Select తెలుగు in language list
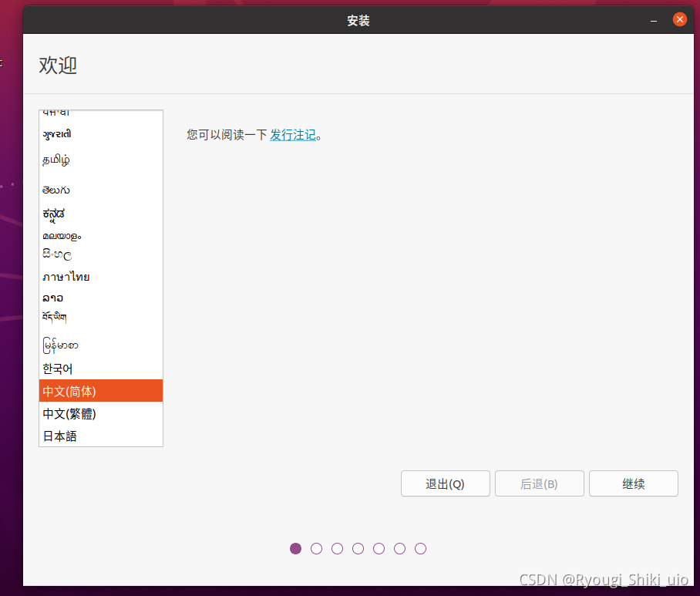The height and width of the screenshot is (596, 700). click(x=101, y=190)
